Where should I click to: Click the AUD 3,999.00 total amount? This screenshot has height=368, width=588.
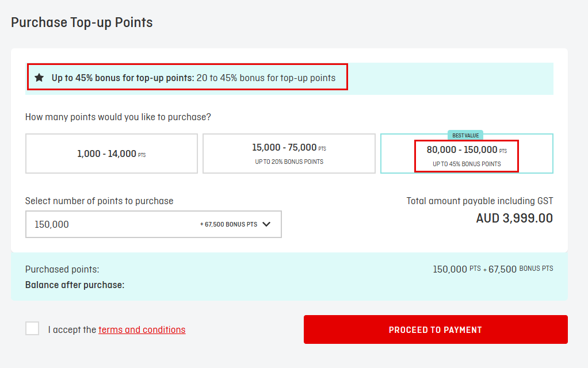[514, 218]
